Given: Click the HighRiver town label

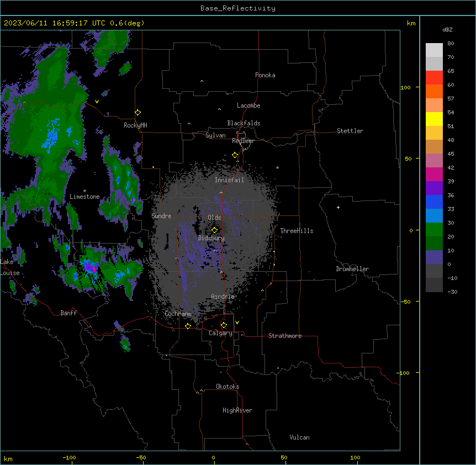Looking at the screenshot, I should [x=237, y=410].
